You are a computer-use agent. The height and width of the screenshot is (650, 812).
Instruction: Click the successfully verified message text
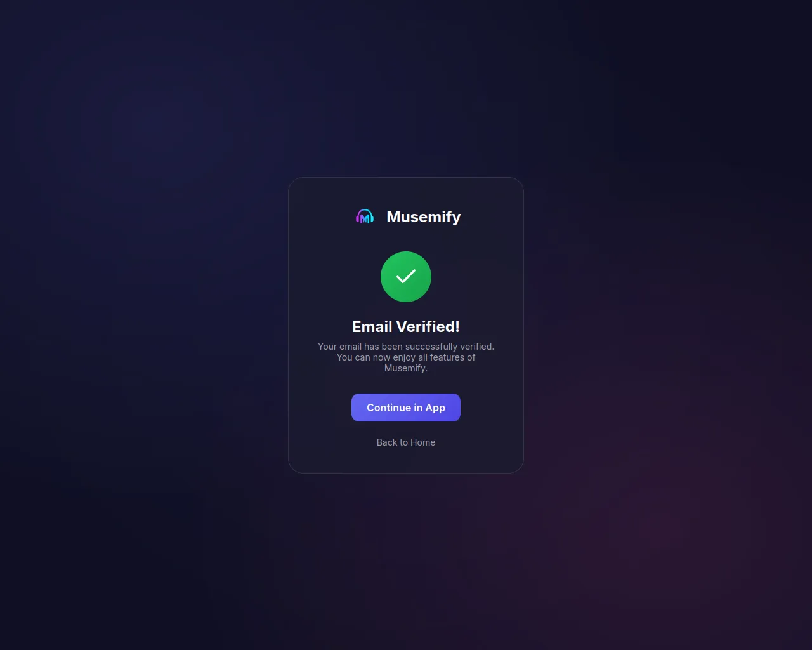click(406, 357)
